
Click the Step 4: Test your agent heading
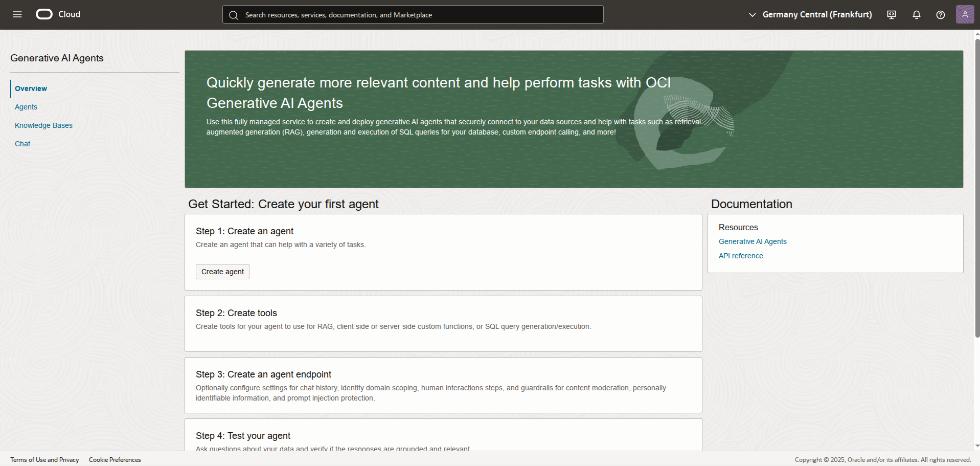pos(243,436)
